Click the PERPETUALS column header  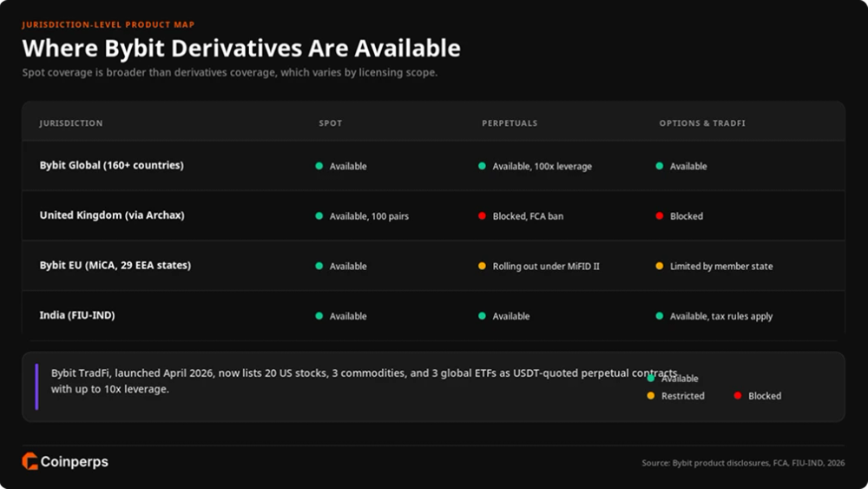click(x=510, y=123)
